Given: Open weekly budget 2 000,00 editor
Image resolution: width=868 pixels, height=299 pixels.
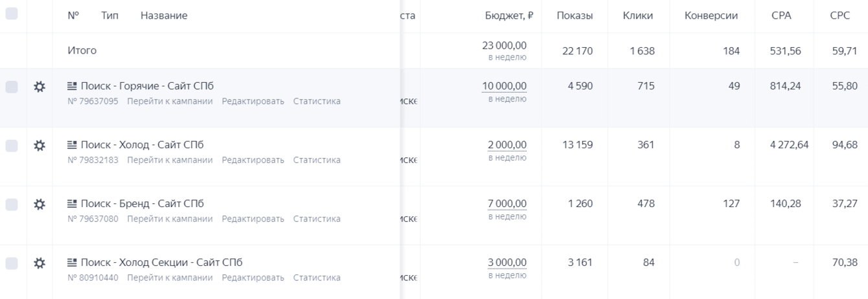Looking at the screenshot, I should [507, 144].
